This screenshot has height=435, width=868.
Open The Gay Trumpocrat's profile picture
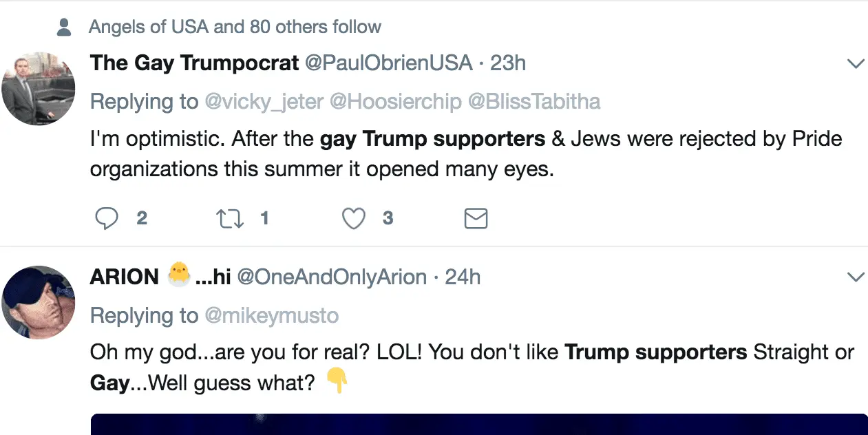tap(38, 88)
